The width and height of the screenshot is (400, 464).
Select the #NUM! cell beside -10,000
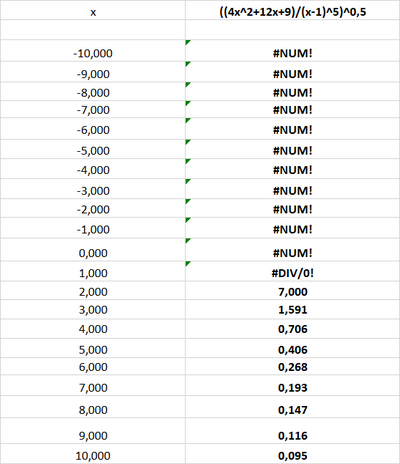(x=293, y=51)
